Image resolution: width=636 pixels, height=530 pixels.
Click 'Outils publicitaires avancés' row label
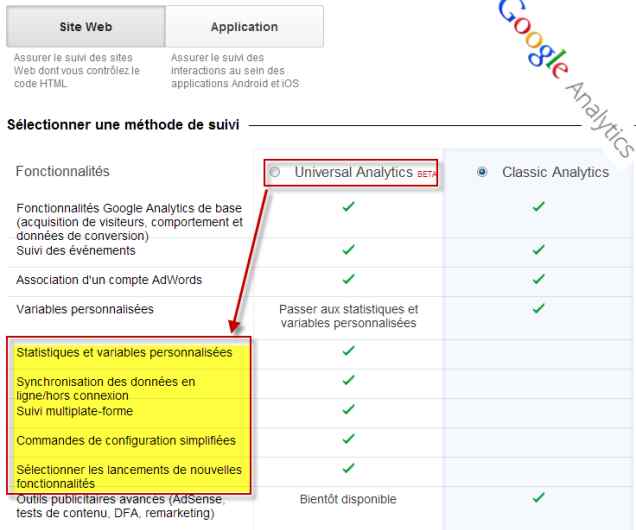pos(120,506)
